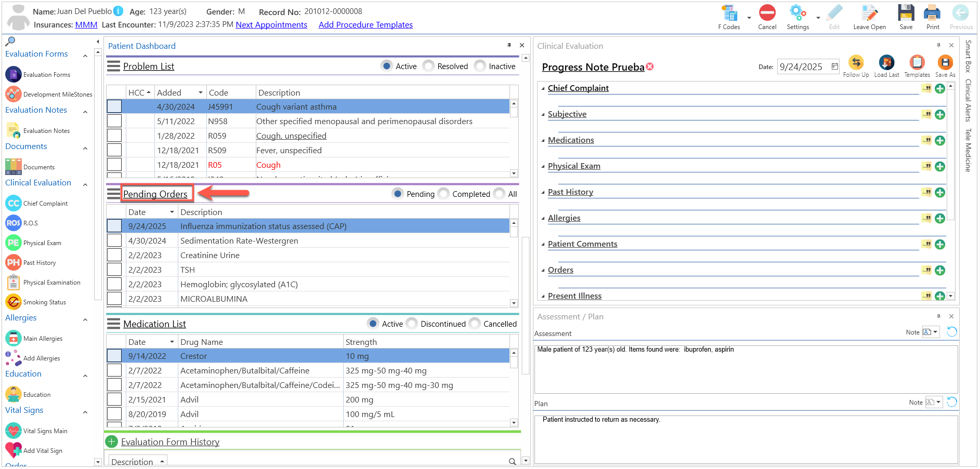Open the Education sidebar icon
980x469 pixels.
[x=13, y=394]
